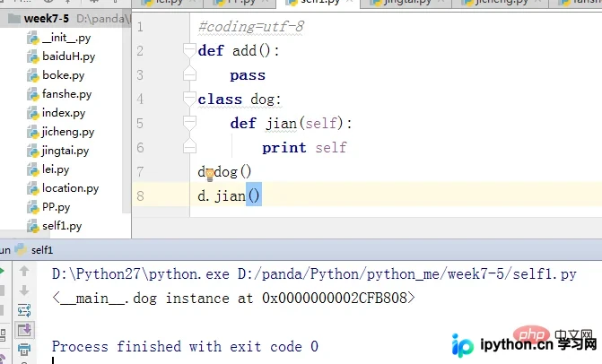602x364 pixels.
Task: Click the Python file icon beside PP.py
Action: pyautogui.click(x=32, y=207)
